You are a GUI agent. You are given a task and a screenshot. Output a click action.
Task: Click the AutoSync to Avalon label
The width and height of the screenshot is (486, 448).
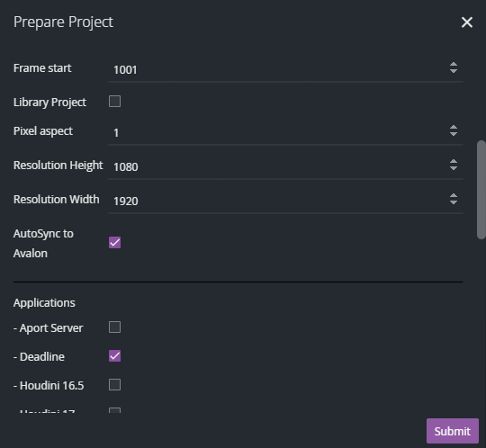(43, 244)
